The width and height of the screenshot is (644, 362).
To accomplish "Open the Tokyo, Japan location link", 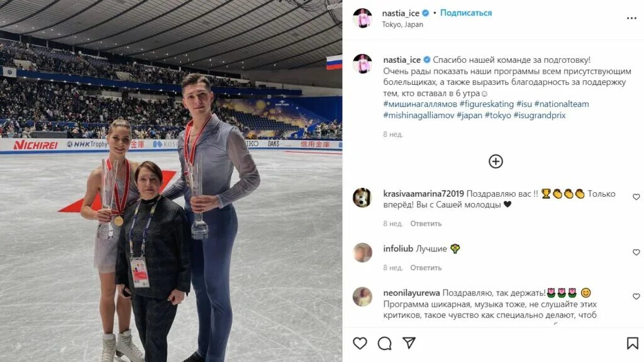I will pyautogui.click(x=402, y=25).
